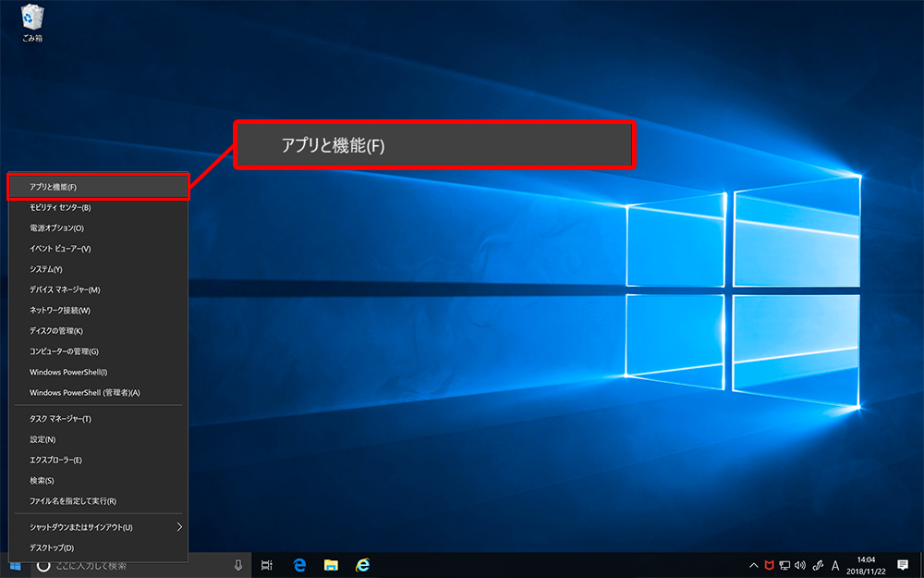
Task: Select コンピューターの管理(G) menu item
Action: (x=99, y=351)
